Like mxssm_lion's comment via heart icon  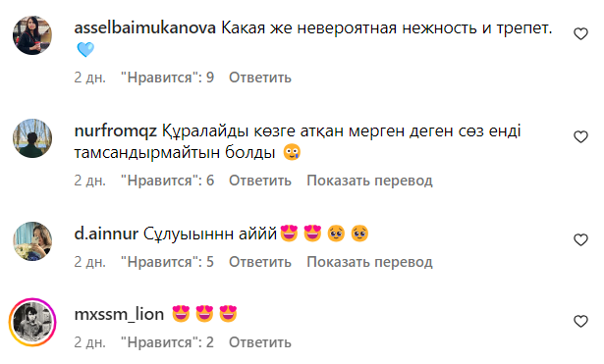click(580, 321)
